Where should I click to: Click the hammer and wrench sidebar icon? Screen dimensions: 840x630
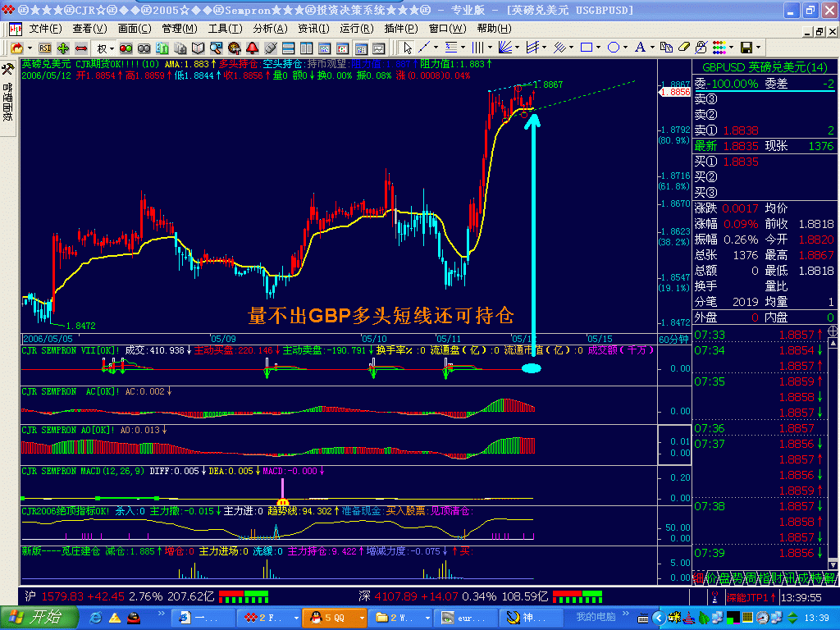tap(7, 69)
